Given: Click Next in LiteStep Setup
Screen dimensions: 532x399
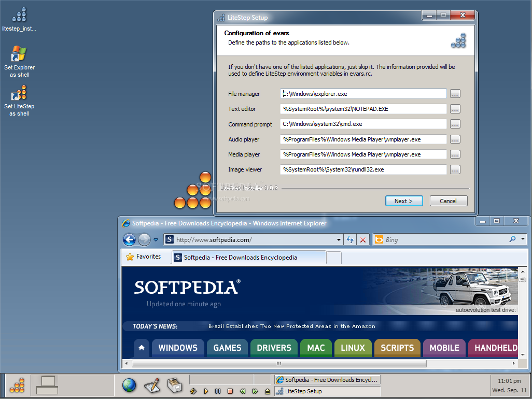Looking at the screenshot, I should pos(404,201).
